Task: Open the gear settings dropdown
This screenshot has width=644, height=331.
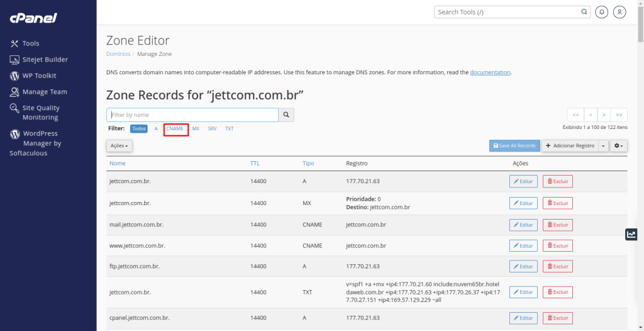Action: tap(619, 146)
